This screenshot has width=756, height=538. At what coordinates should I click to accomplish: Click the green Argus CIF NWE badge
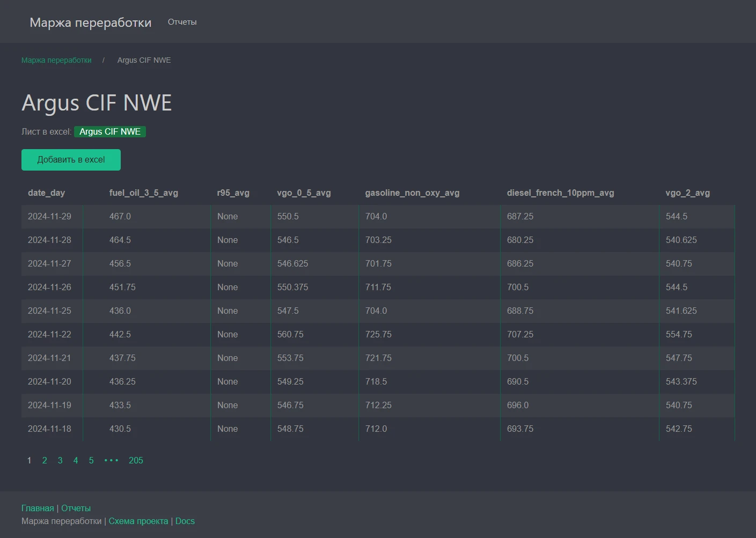pyautogui.click(x=110, y=131)
